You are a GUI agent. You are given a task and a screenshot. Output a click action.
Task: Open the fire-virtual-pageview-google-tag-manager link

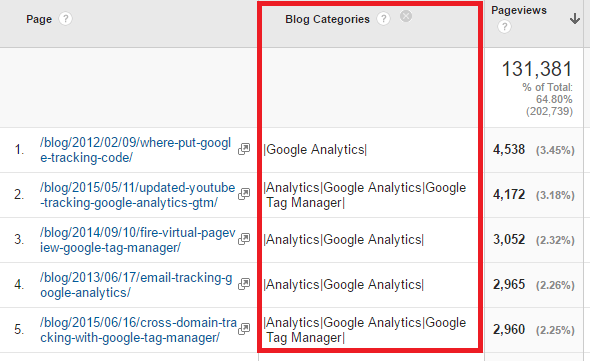pyautogui.click(x=138, y=240)
